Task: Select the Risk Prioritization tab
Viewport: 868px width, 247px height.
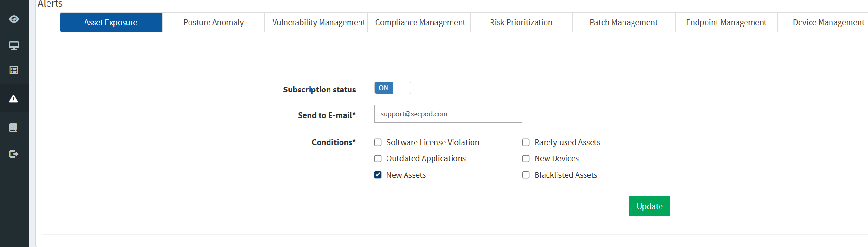Action: coord(521,22)
